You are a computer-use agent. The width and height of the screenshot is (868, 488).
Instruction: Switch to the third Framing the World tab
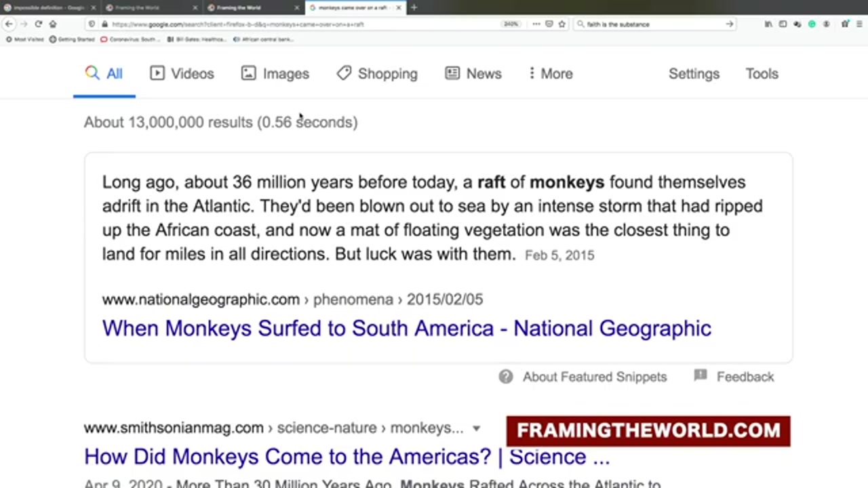tap(254, 7)
